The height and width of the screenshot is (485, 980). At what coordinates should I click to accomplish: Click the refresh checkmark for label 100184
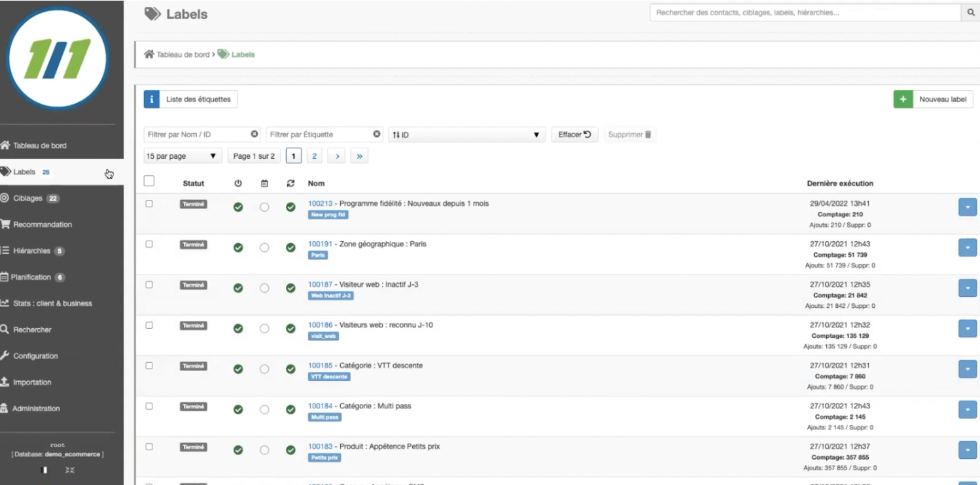[290, 410]
